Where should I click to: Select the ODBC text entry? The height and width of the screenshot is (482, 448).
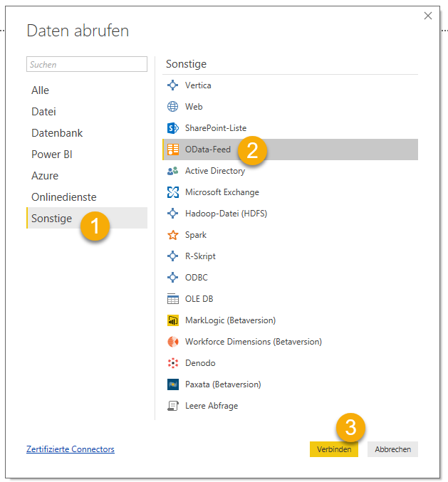tap(197, 277)
